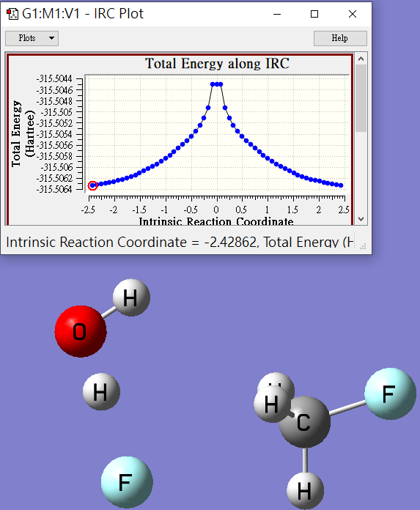Screen dimensions: 420x510
Task: Click the plot scrollbar down arrow
Action: click(361, 219)
